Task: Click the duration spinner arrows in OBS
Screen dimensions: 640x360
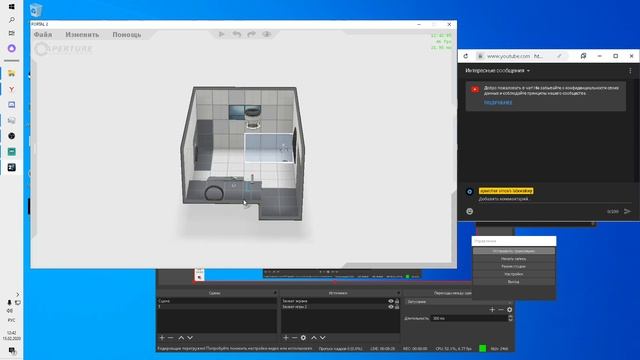Action: (x=510, y=318)
